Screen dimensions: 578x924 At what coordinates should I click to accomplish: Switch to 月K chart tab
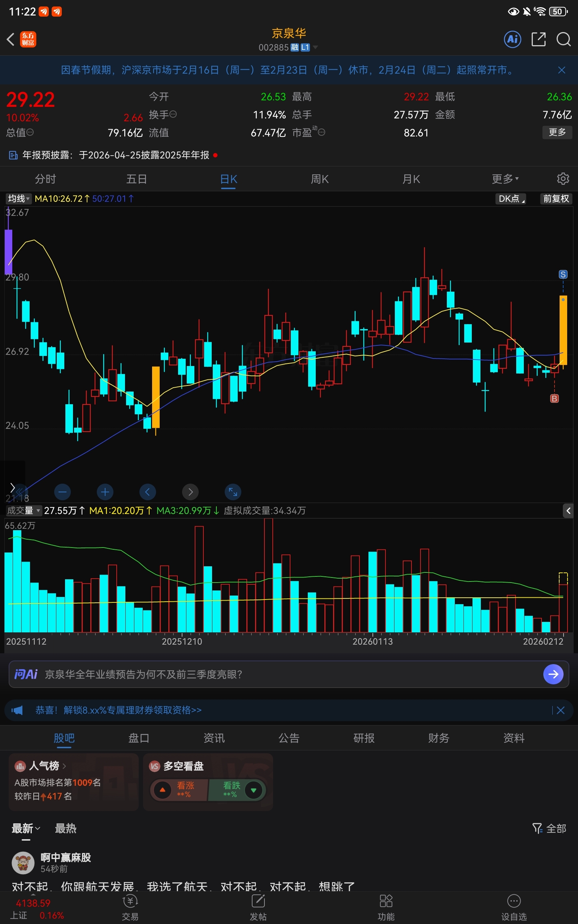coord(411,179)
